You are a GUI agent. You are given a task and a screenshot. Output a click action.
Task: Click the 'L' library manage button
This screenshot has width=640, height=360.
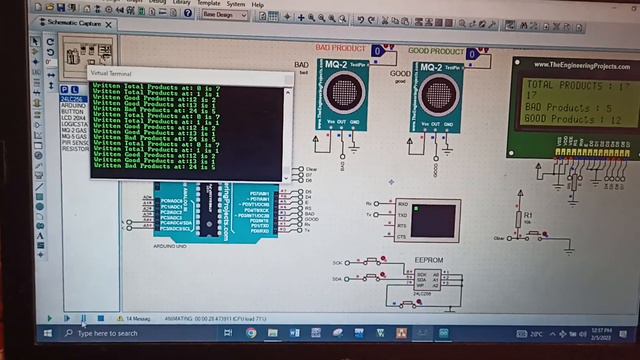(x=74, y=89)
